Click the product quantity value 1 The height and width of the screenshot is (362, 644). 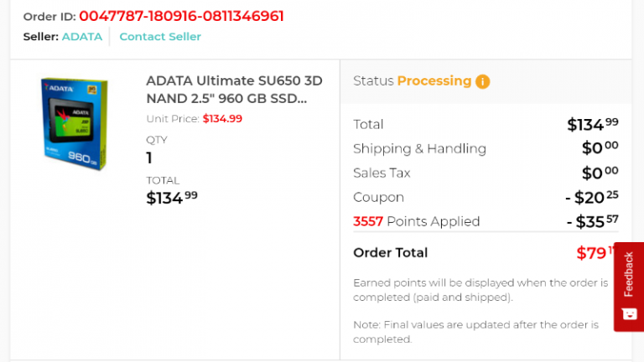[x=149, y=158]
